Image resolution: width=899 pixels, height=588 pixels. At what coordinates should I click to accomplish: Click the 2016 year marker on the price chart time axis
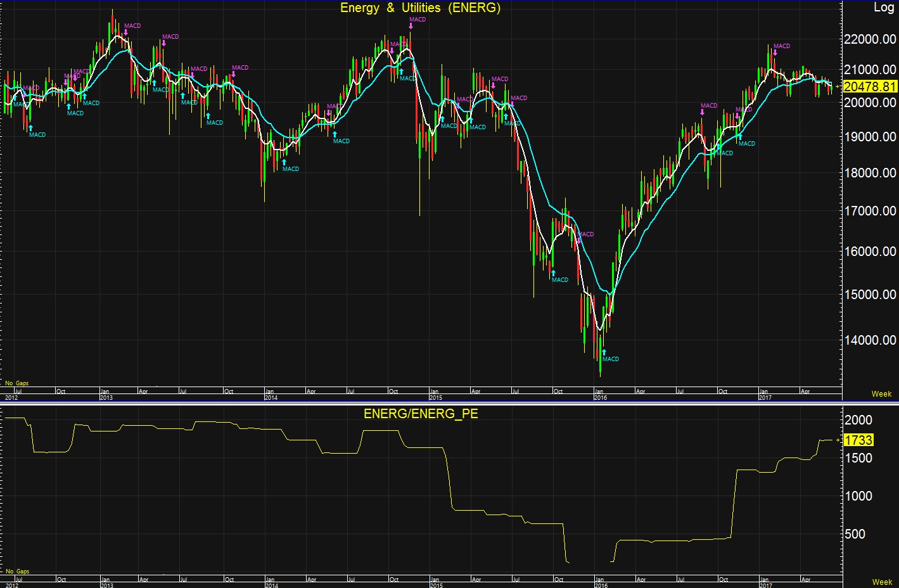[600, 398]
